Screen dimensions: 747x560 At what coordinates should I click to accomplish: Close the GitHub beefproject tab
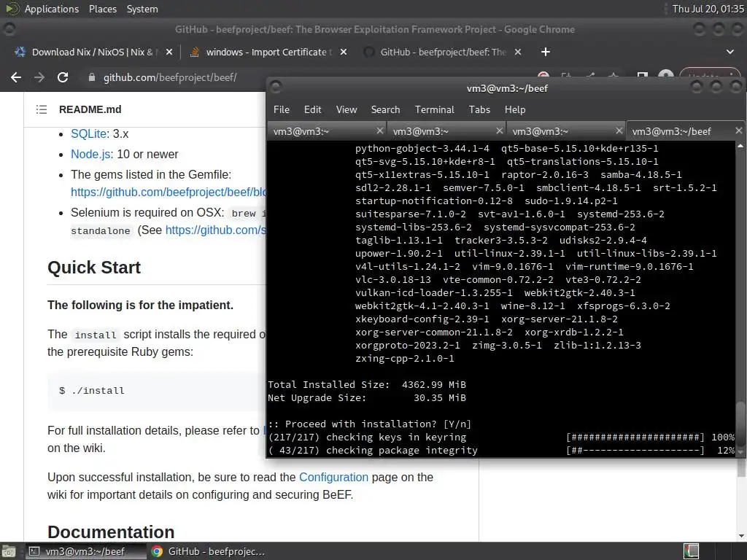(x=518, y=52)
